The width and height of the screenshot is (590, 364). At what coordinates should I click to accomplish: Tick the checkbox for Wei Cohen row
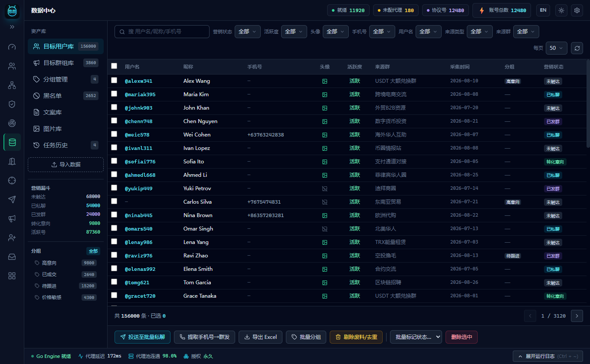114,134
